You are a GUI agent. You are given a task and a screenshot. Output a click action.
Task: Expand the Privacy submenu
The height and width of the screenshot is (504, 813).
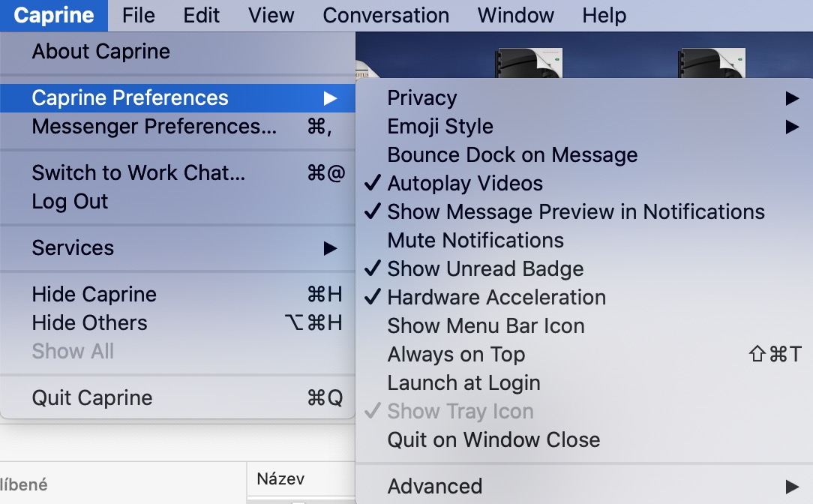pyautogui.click(x=584, y=98)
